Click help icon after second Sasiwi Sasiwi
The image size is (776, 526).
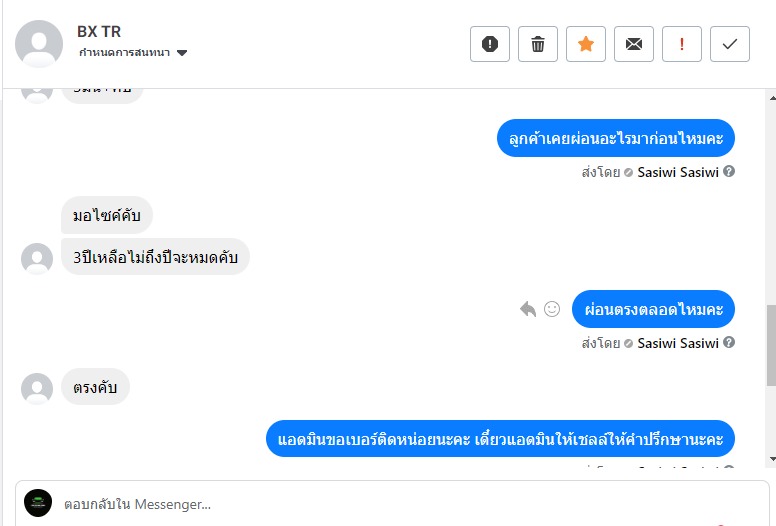[x=729, y=343]
